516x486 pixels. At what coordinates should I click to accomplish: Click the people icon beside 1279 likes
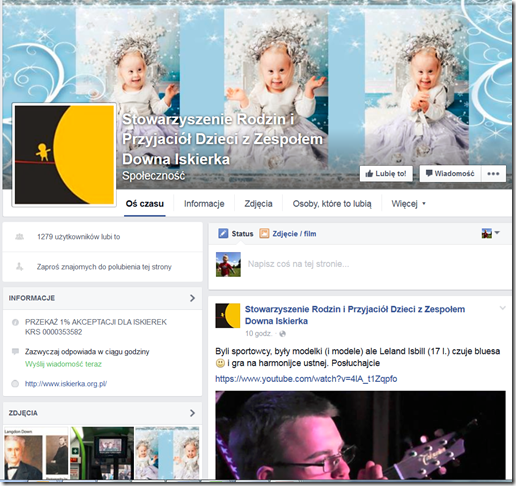click(x=20, y=237)
